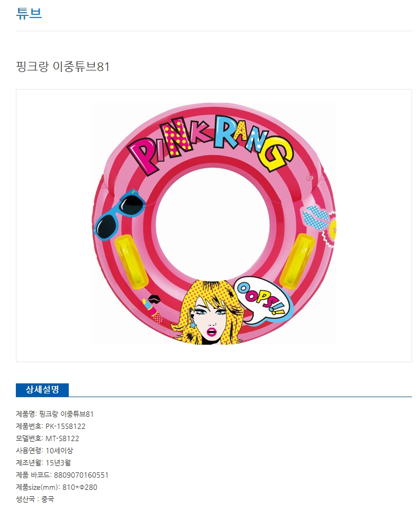The image size is (420, 511).
Task: Click the left yellow tube handle
Action: [131, 261]
